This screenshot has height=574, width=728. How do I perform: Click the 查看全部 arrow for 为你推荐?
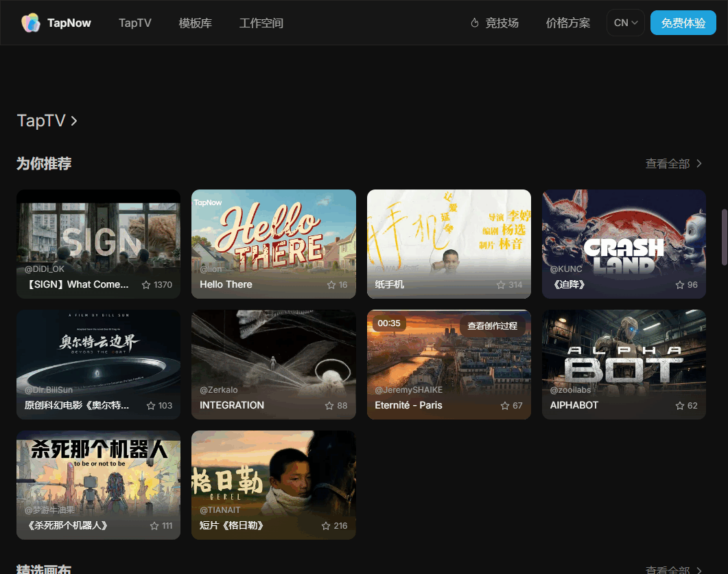698,163
